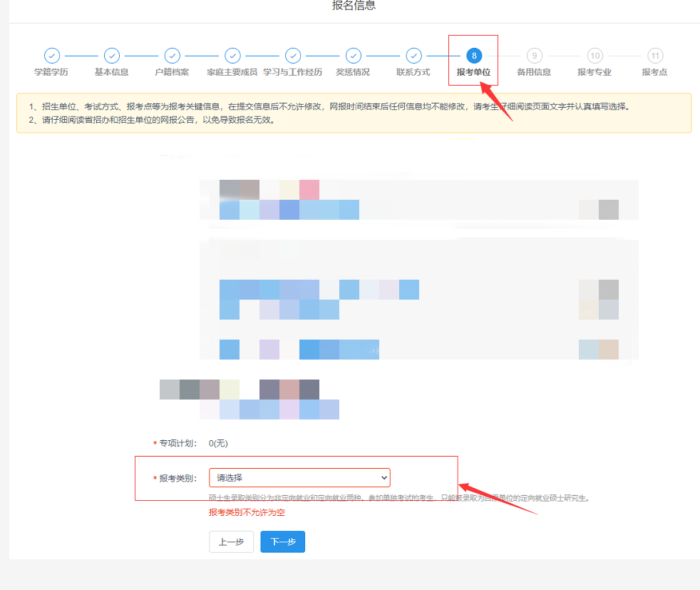Select the 报考专业 step label
700x590 pixels.
(595, 72)
